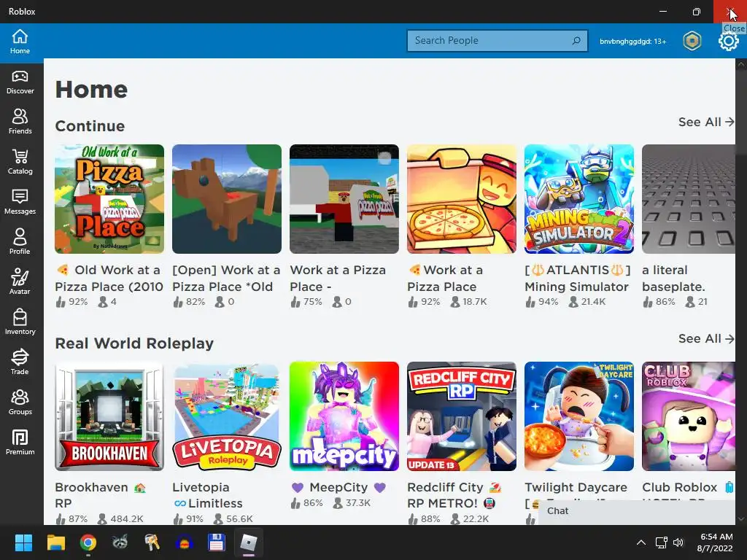Open the Inventory section

point(20,322)
